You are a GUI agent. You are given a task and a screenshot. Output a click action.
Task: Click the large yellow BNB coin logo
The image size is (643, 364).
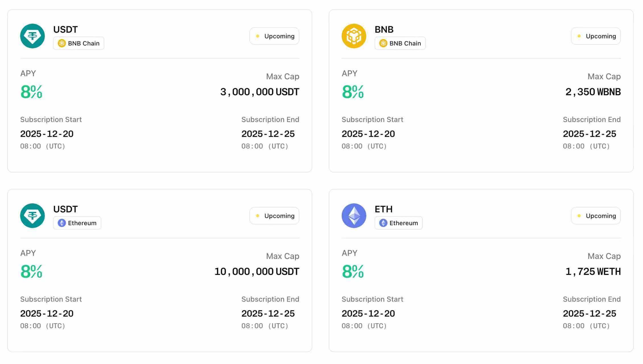tap(354, 36)
